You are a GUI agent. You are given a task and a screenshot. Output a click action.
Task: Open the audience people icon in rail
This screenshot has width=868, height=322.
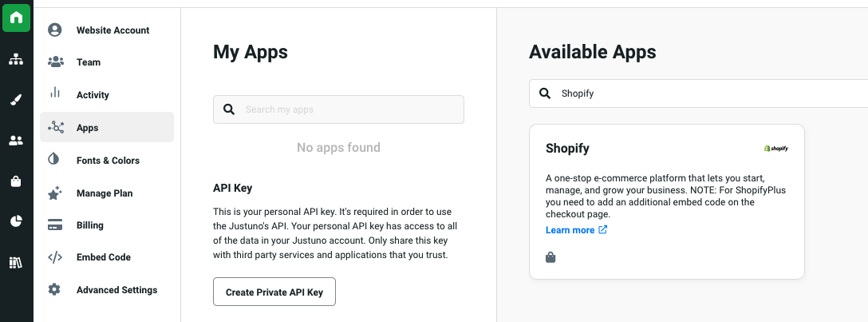point(16,141)
